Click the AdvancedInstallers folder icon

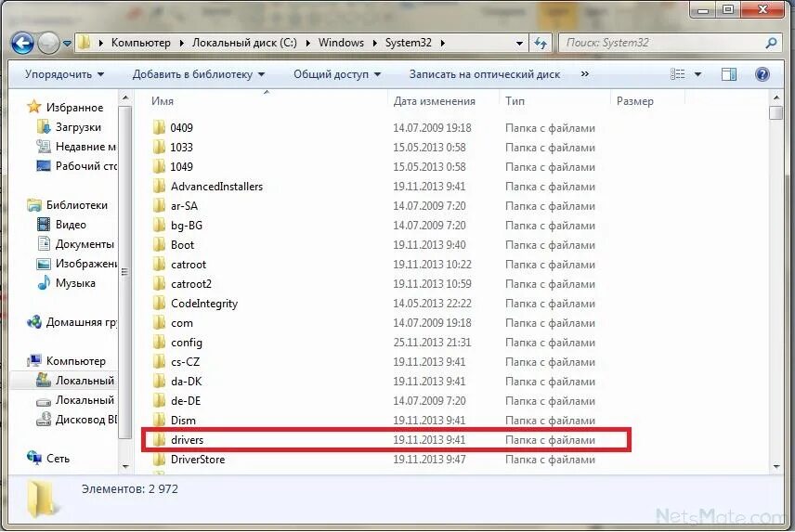tap(159, 186)
